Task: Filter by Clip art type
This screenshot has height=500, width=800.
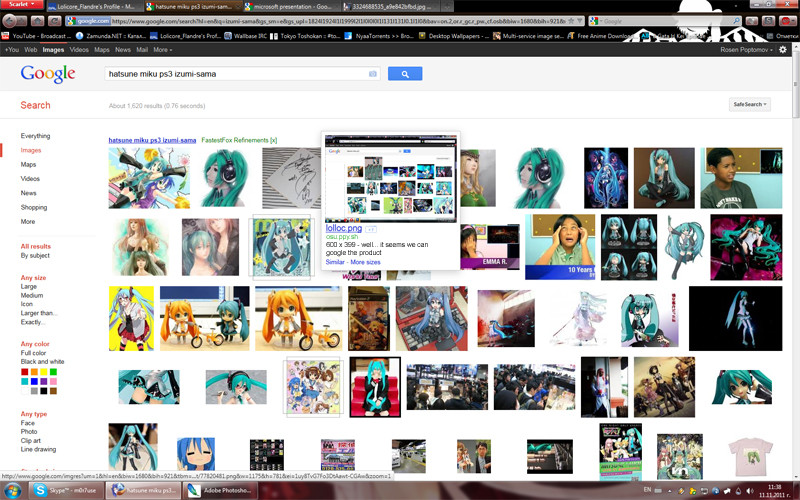Action: pyautogui.click(x=31, y=440)
